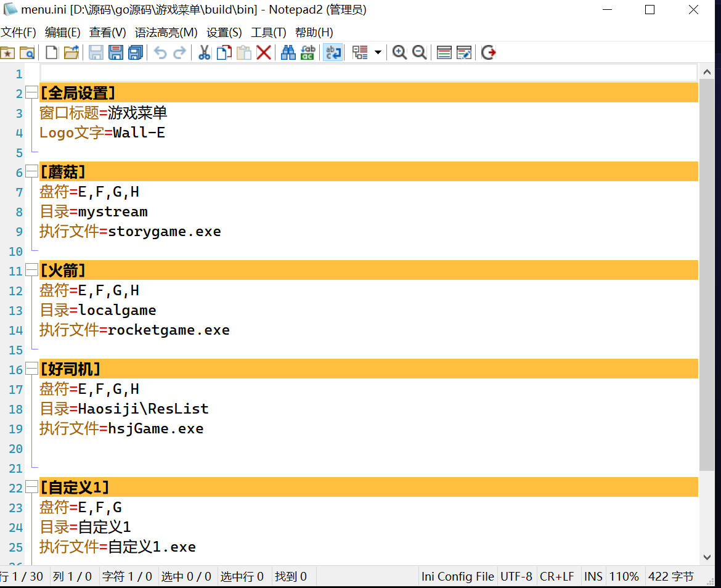Click the CR+LF line ending status
Screen dimensions: 721x588
point(557,576)
